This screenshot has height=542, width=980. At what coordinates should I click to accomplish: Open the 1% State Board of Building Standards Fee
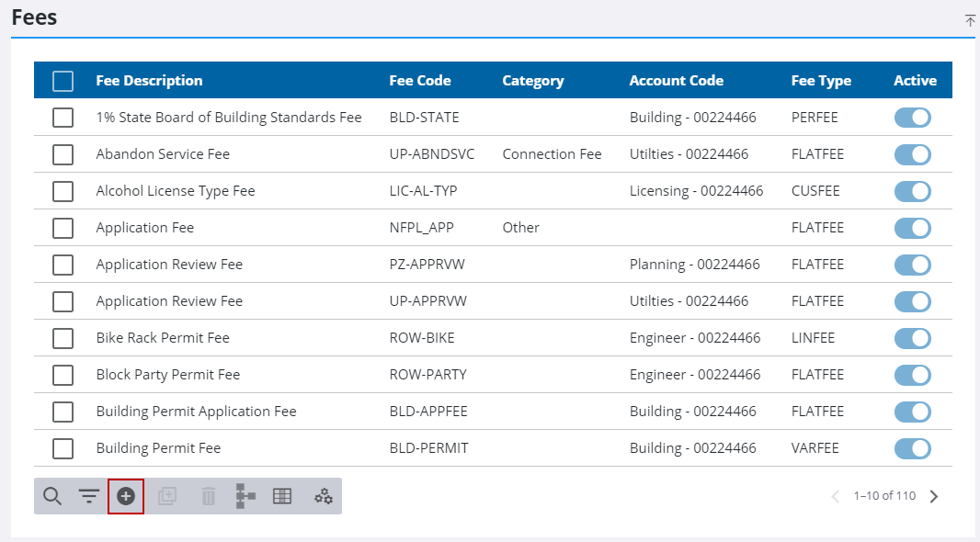tap(229, 118)
